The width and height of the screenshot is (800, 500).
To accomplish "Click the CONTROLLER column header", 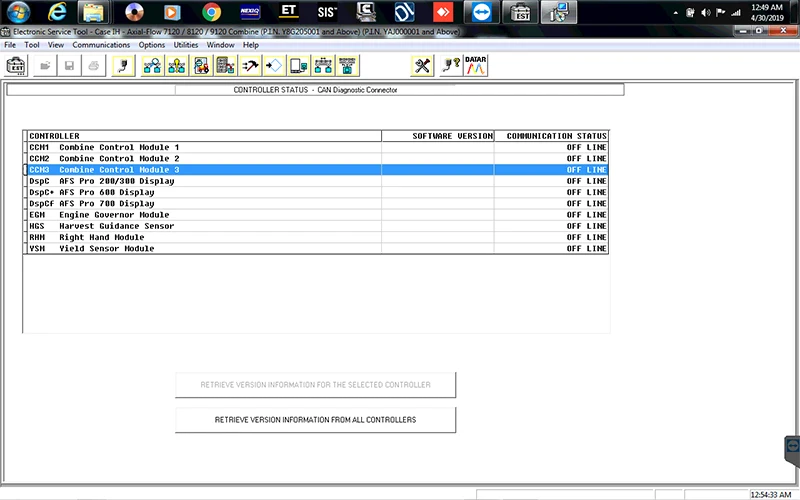I will coord(204,136).
